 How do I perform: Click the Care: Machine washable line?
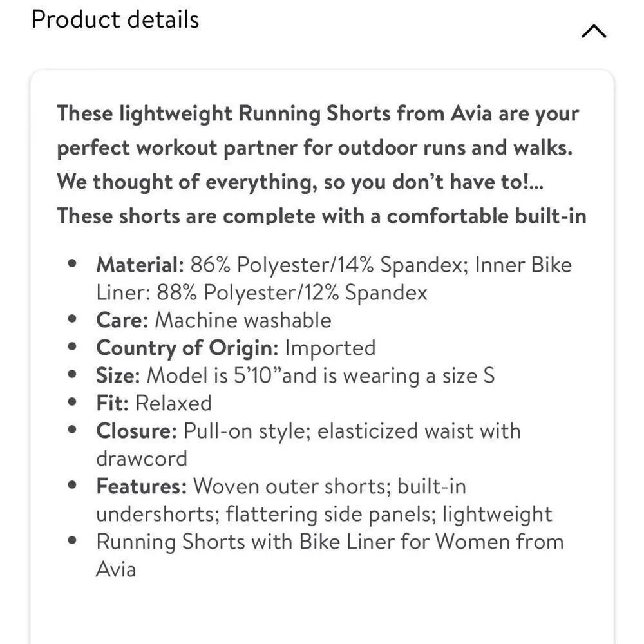pos(213,319)
